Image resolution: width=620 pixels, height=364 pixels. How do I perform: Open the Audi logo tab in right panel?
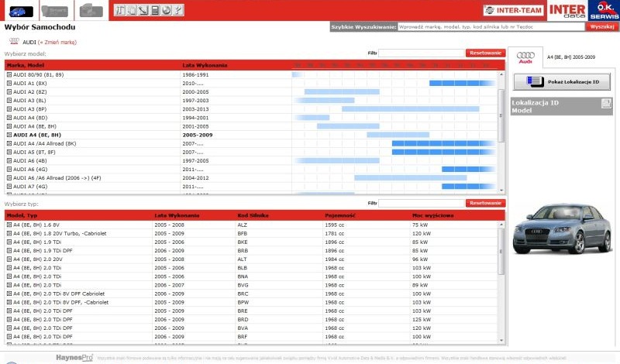(x=525, y=58)
